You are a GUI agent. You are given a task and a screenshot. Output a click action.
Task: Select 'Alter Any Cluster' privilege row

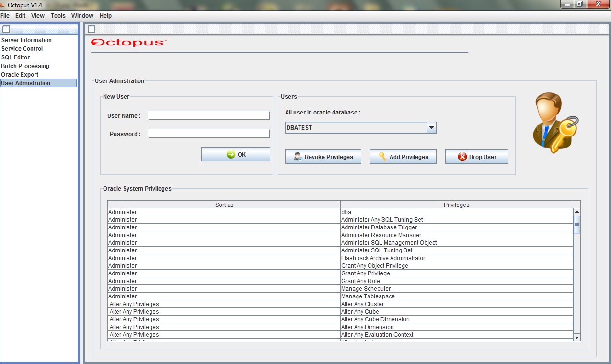click(x=340, y=304)
